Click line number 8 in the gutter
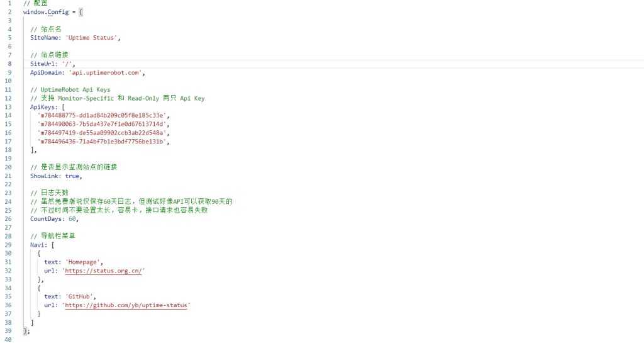The image size is (644, 343). point(9,64)
